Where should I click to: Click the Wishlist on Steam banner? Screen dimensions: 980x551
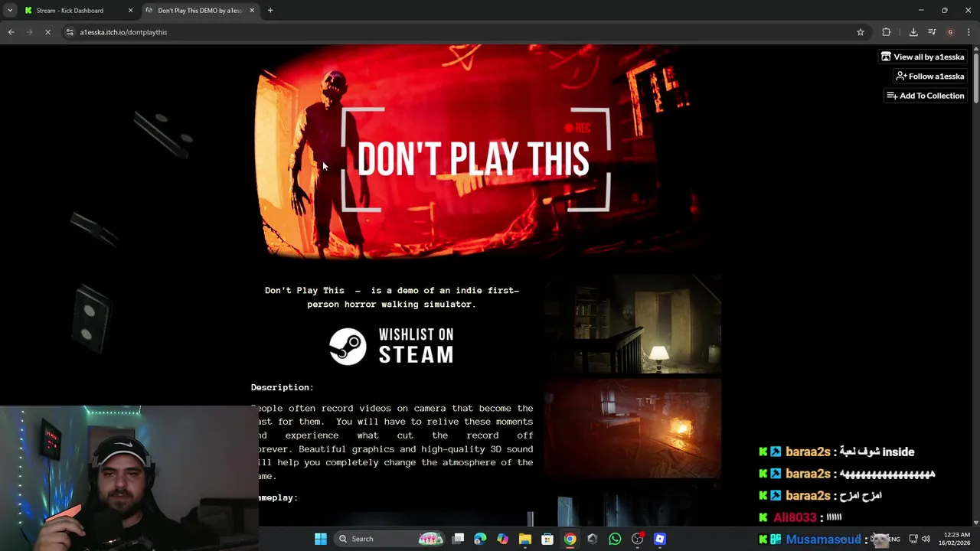tap(392, 346)
